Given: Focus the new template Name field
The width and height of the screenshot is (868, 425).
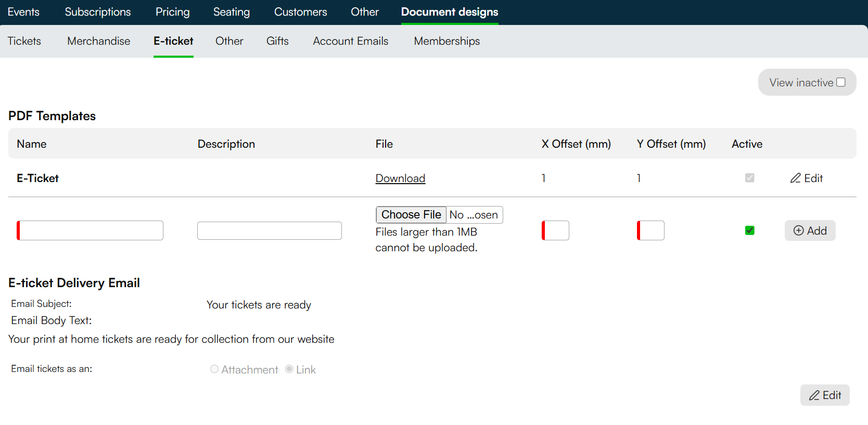Looking at the screenshot, I should (x=90, y=230).
